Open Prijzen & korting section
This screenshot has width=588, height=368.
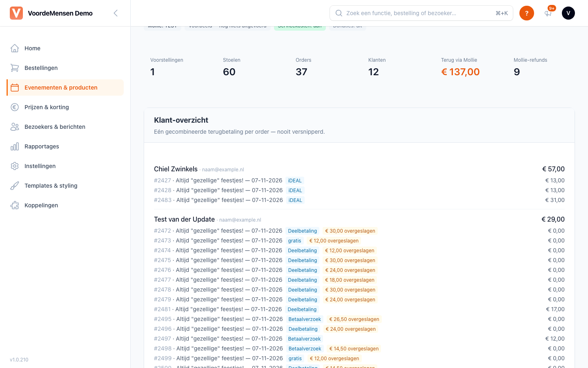(65, 107)
